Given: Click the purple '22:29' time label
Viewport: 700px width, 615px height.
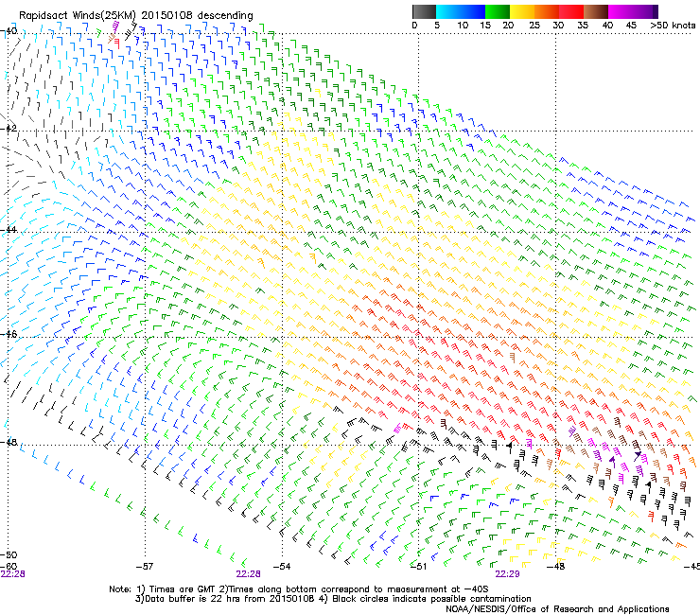Looking at the screenshot, I should [x=507, y=574].
